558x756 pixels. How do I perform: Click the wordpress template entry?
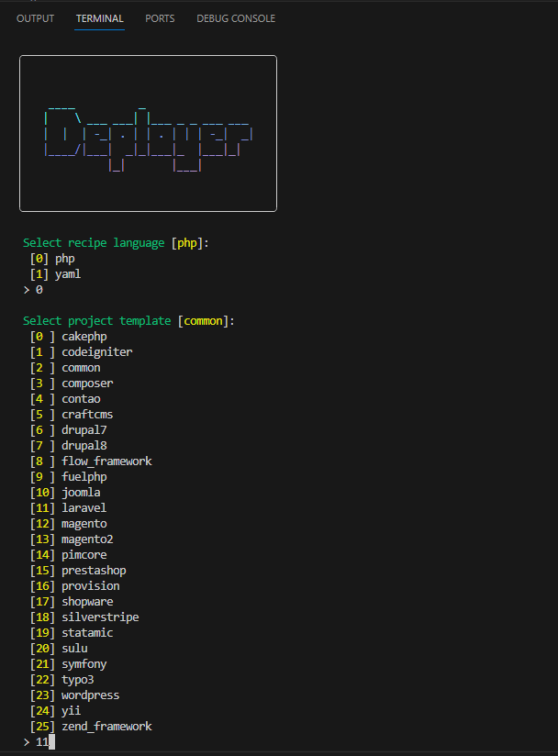click(90, 695)
